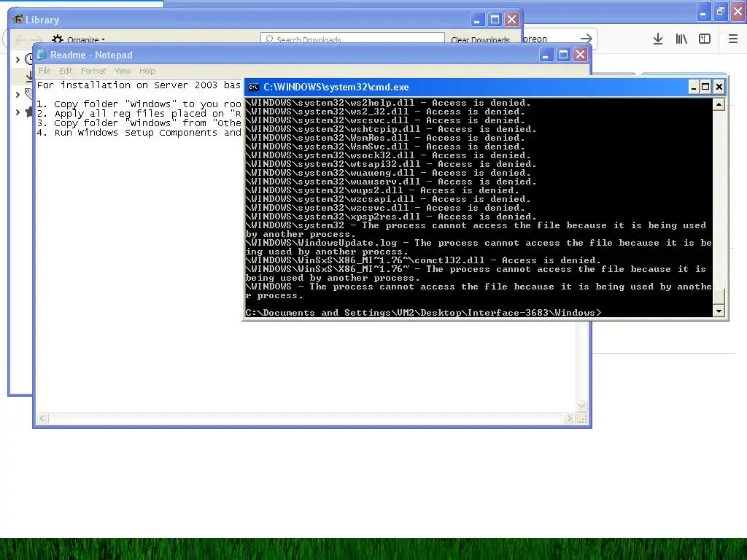Click Notepad line '2. Apply all reg files'
This screenshot has width=747, height=560.
[x=139, y=113]
